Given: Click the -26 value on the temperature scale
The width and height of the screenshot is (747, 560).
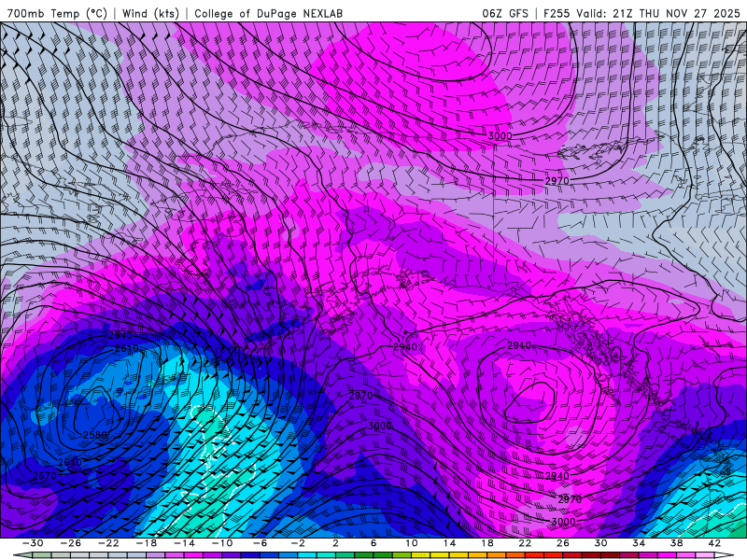Looking at the screenshot, I should [71, 543].
